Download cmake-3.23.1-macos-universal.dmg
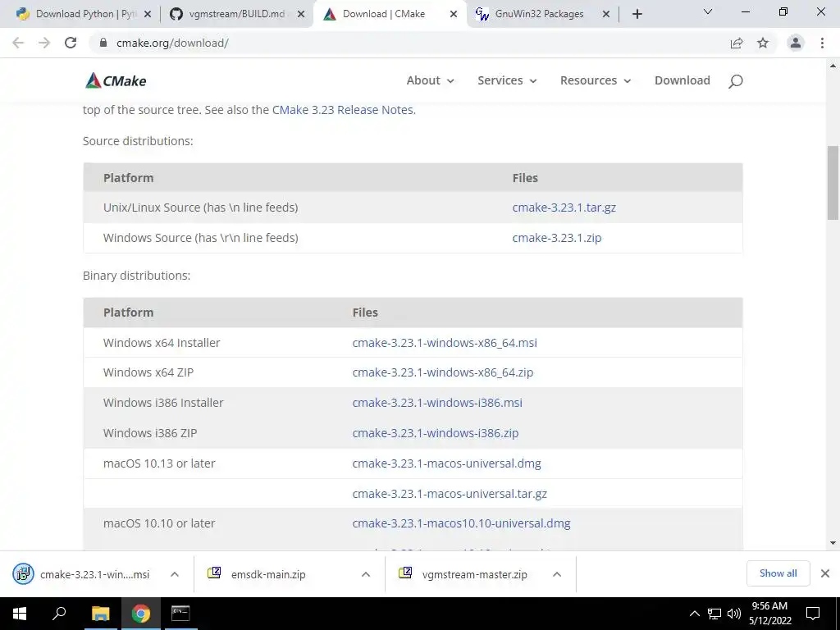 pos(447,463)
